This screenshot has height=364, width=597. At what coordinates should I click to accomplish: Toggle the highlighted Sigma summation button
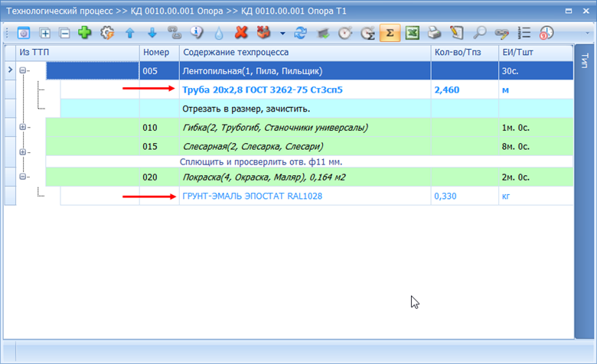click(x=389, y=33)
